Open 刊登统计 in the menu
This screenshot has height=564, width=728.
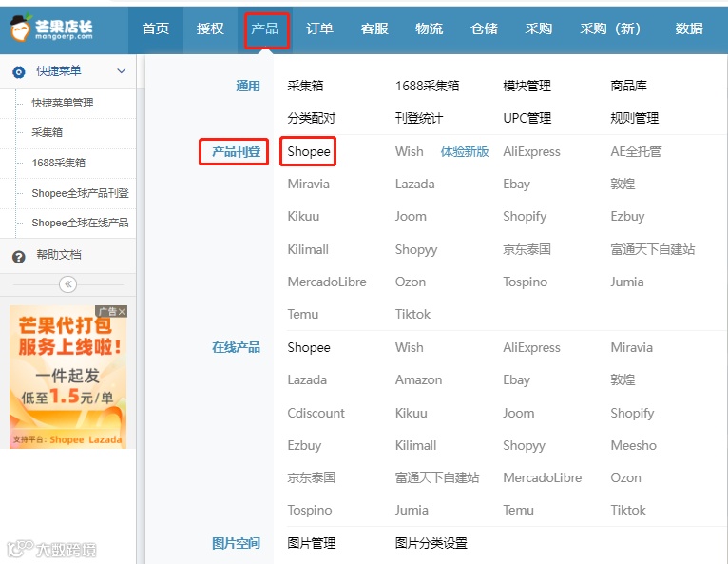coord(419,118)
